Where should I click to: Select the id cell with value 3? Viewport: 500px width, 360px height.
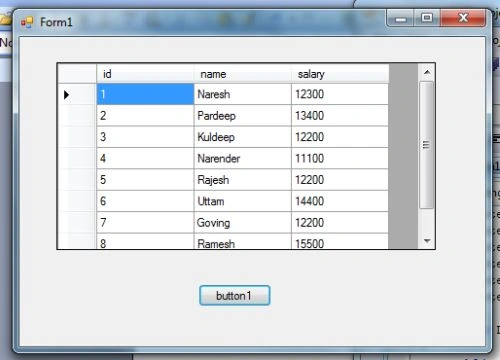(145, 137)
